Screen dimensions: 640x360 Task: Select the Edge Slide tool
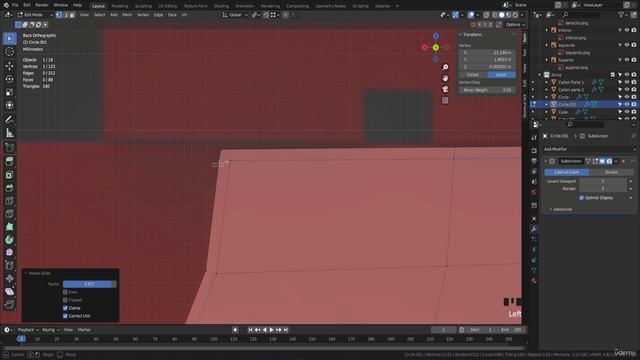pos(9,266)
